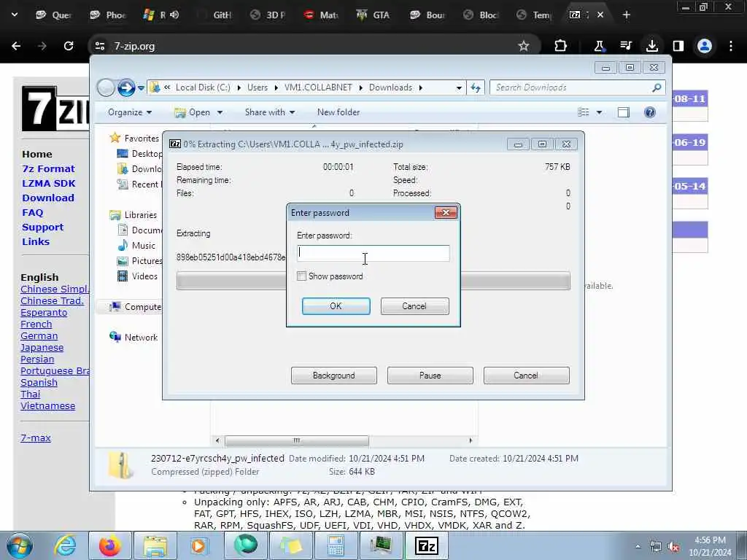Click 7z Format link on 7-zip site

tap(48, 168)
